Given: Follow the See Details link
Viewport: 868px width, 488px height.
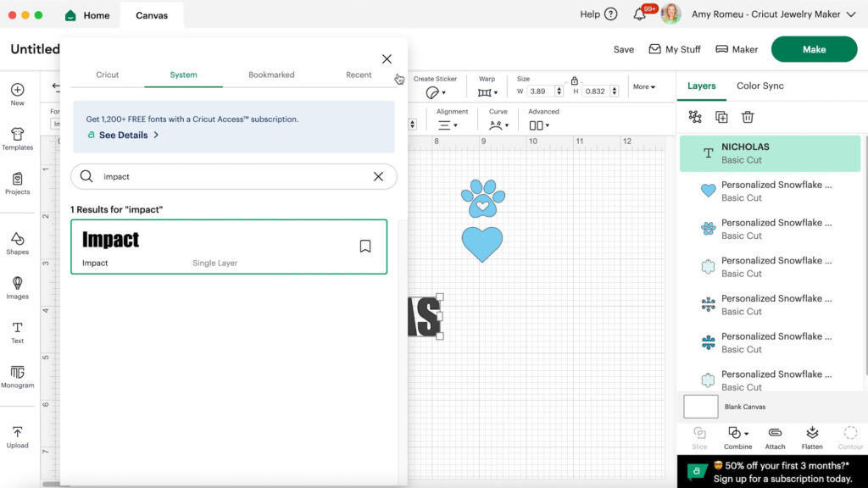Looking at the screenshot, I should [x=123, y=135].
